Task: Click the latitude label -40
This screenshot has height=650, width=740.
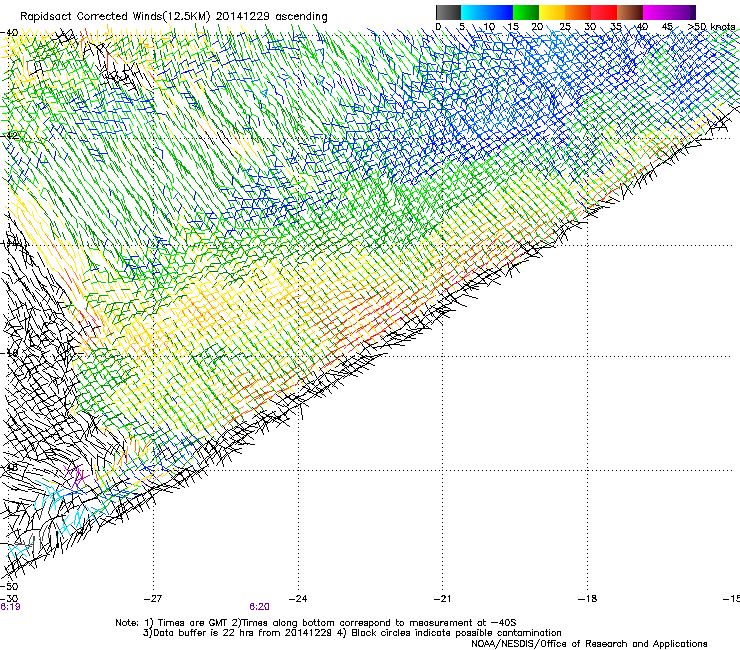Action: pos(9,33)
